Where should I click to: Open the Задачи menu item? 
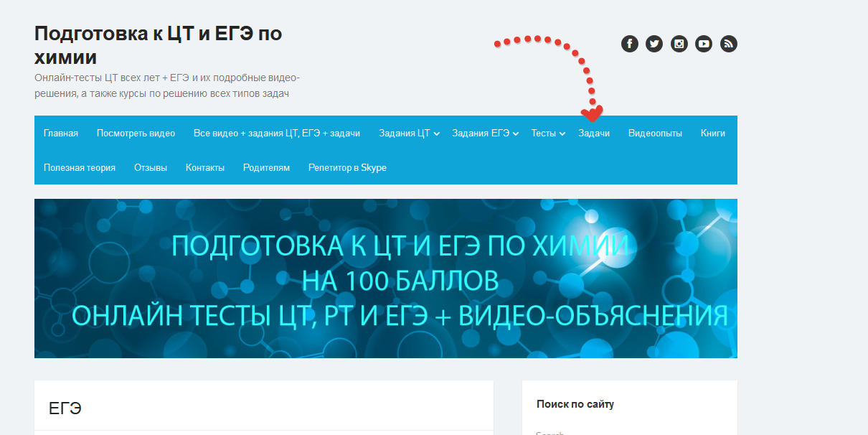pos(594,133)
